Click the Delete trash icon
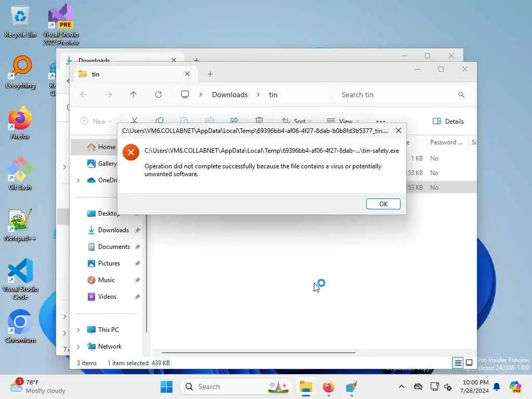The image size is (532, 399). tap(259, 121)
